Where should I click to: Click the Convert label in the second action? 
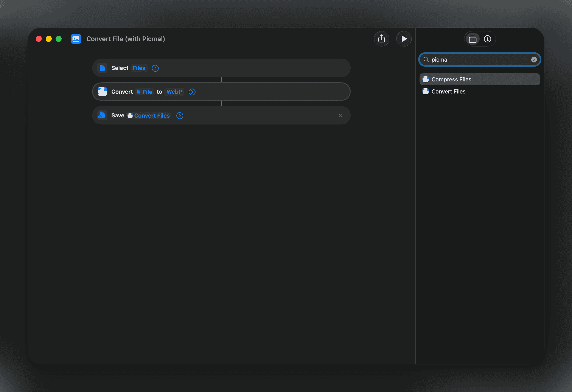coord(122,92)
